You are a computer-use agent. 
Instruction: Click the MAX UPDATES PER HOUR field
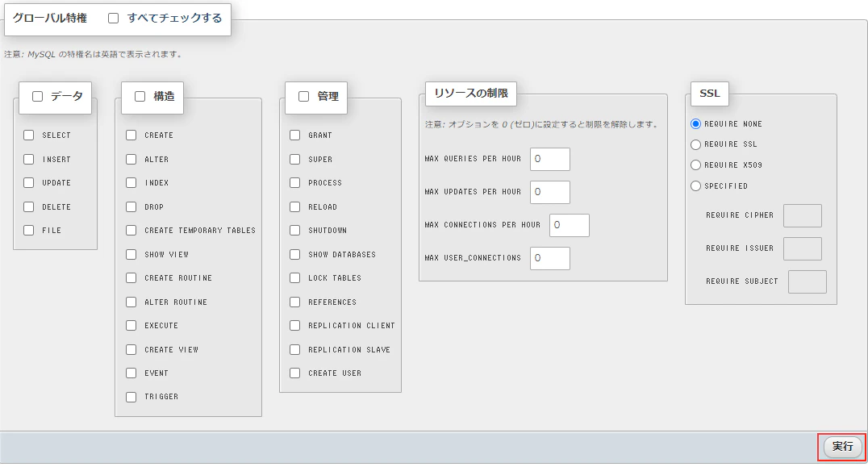point(549,192)
